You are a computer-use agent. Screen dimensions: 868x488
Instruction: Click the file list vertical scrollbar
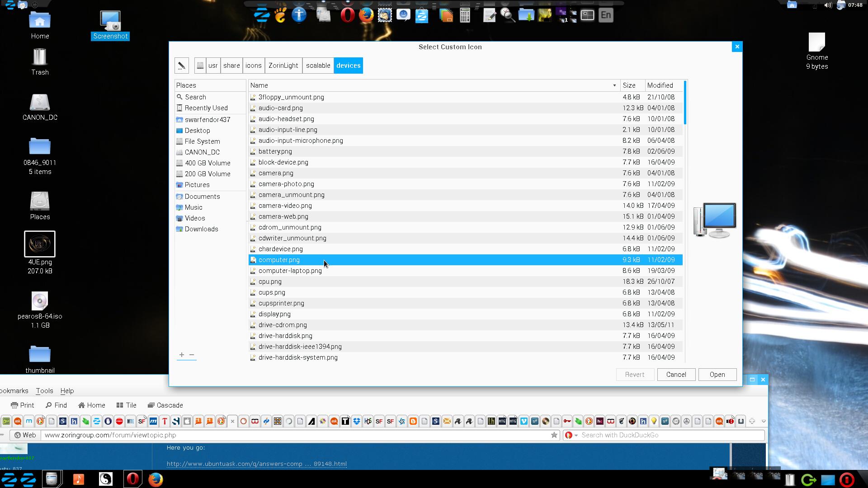[x=685, y=103]
